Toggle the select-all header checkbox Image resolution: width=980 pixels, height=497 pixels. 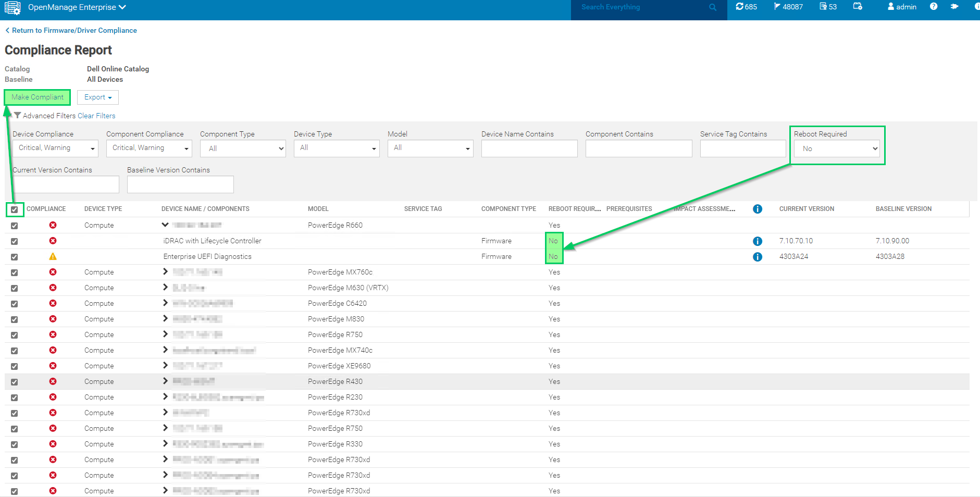coord(15,209)
